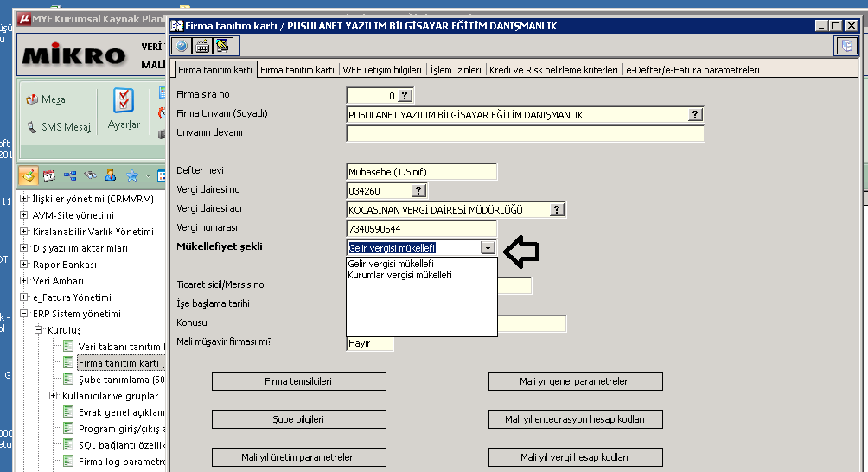This screenshot has height=472, width=868.
Task: Click the blue star favorites icon
Action: point(131,176)
